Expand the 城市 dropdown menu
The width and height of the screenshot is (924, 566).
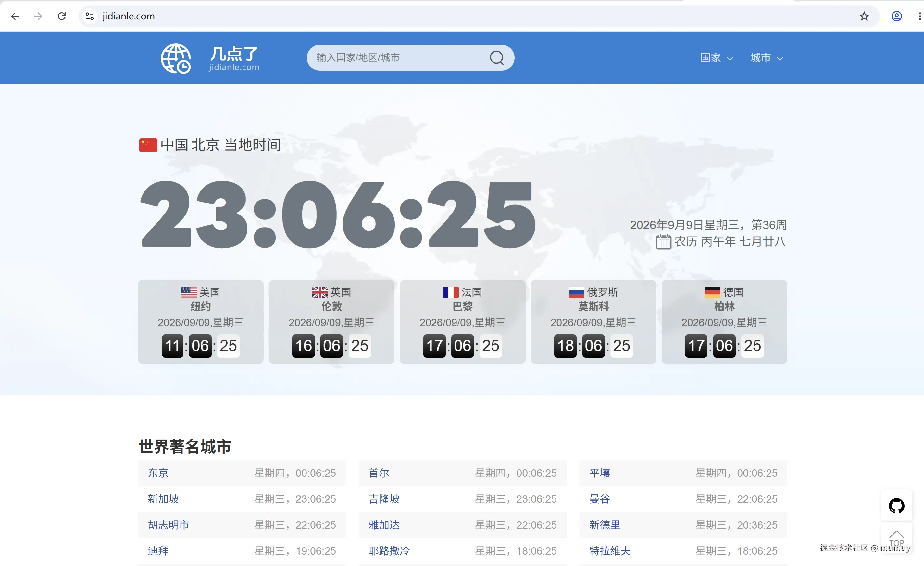pyautogui.click(x=767, y=58)
